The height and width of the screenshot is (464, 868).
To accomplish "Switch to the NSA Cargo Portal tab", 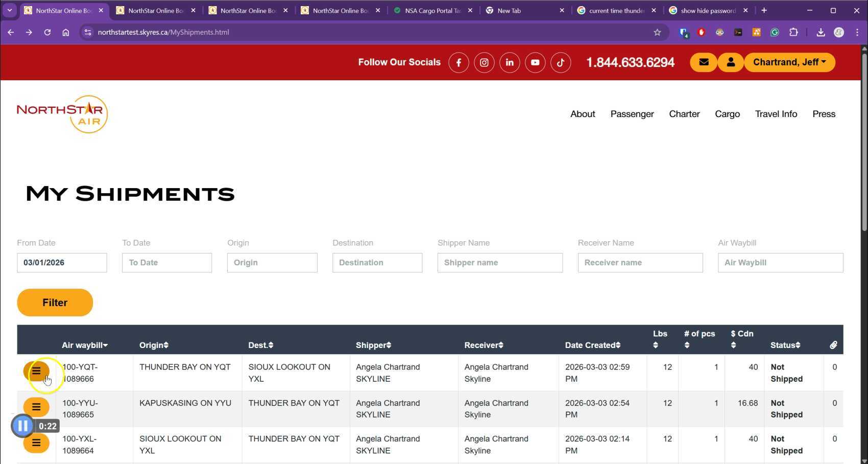I will (x=432, y=10).
